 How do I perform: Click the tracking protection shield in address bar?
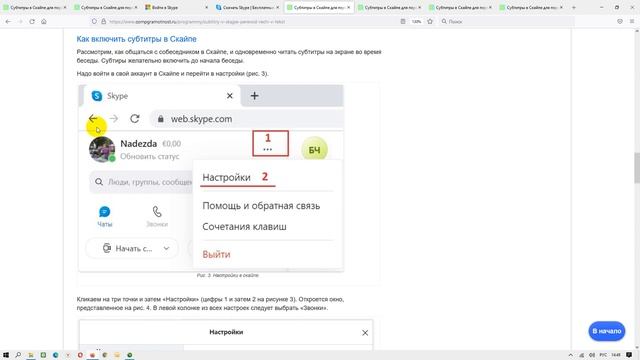point(94,21)
